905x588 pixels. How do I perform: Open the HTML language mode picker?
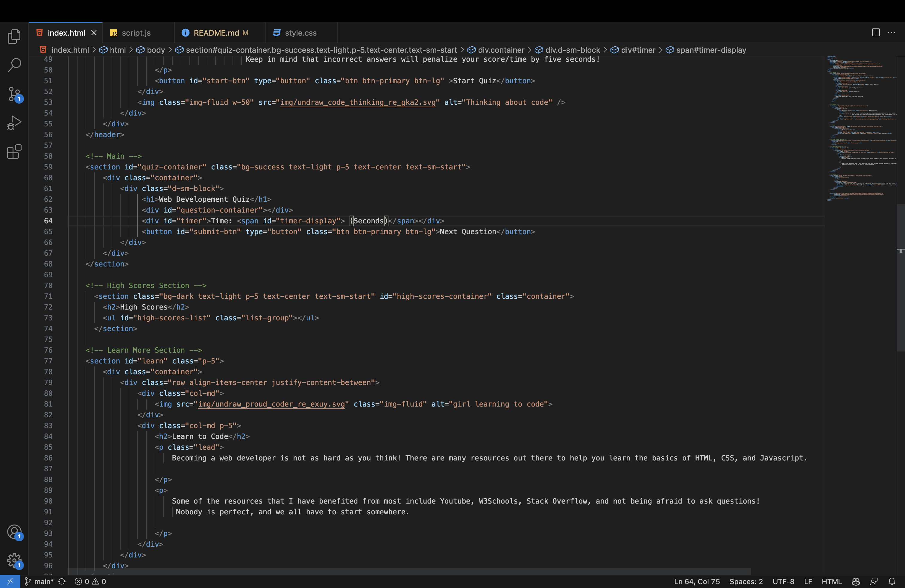pos(831,581)
